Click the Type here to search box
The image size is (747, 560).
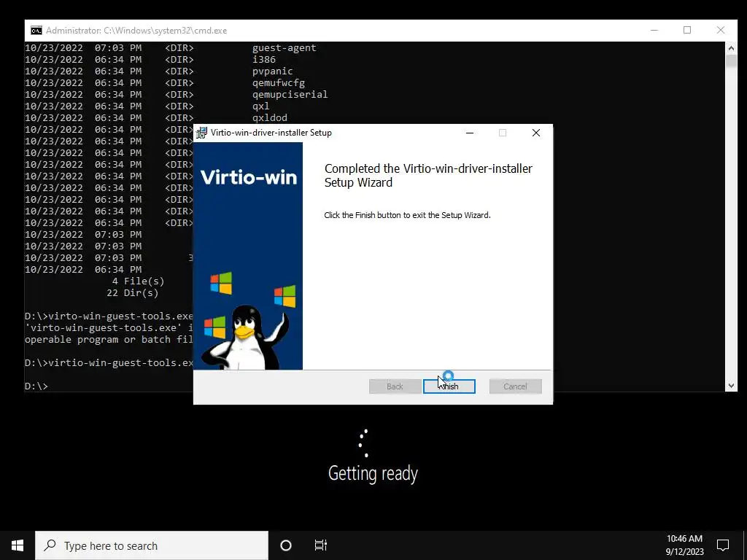[x=152, y=545]
